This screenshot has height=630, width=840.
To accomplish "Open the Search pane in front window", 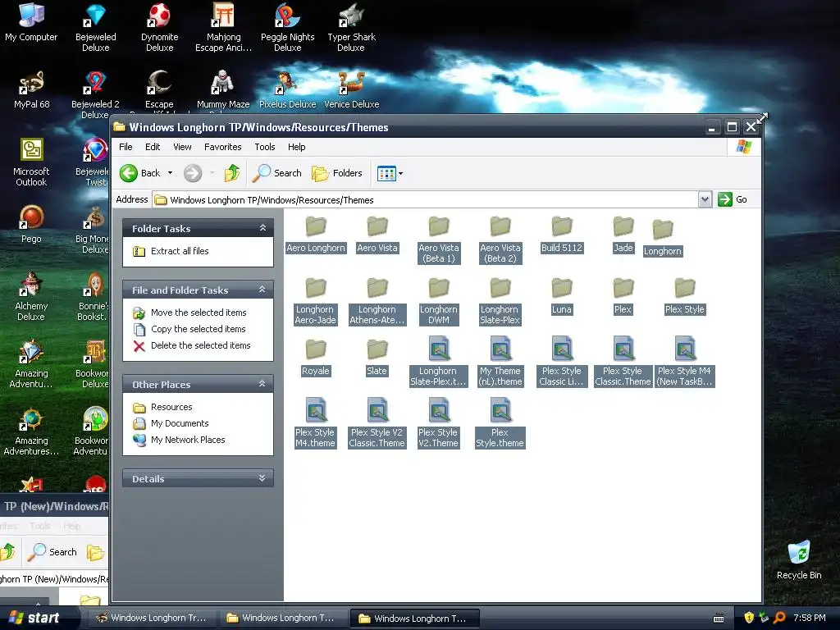I will click(277, 173).
